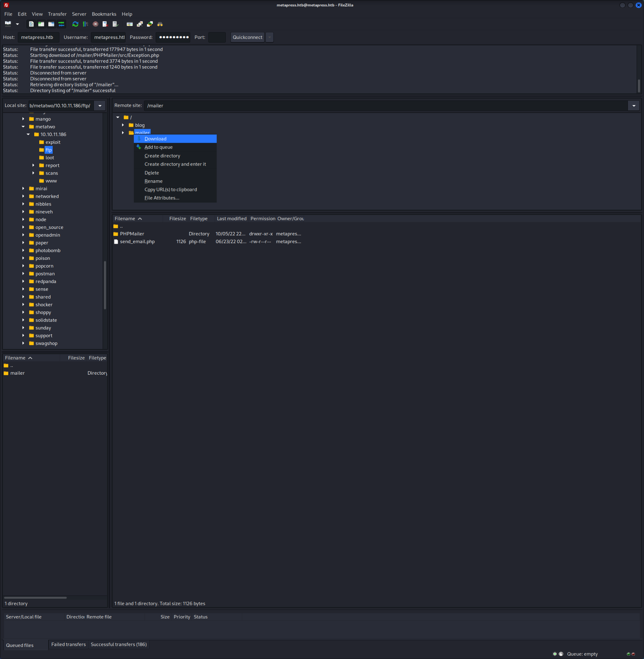The height and width of the screenshot is (659, 644).
Task: Expand the scans local folder
Action: [34, 173]
